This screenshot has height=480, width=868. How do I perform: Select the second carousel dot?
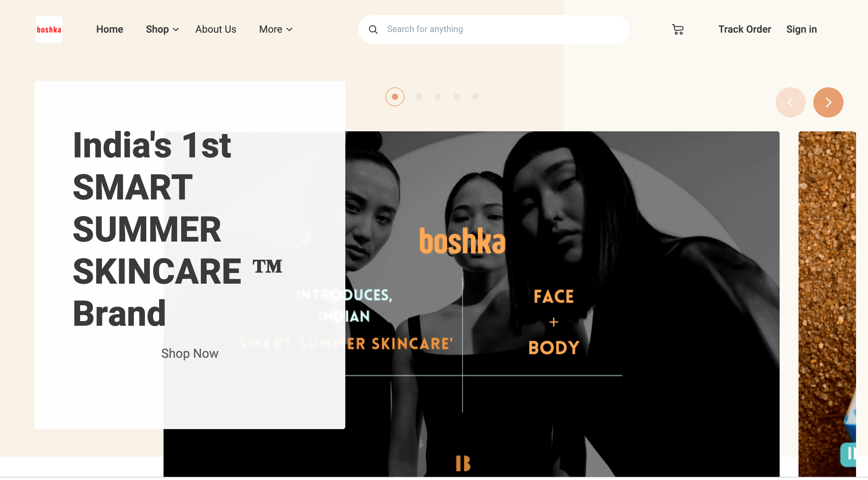click(x=419, y=97)
